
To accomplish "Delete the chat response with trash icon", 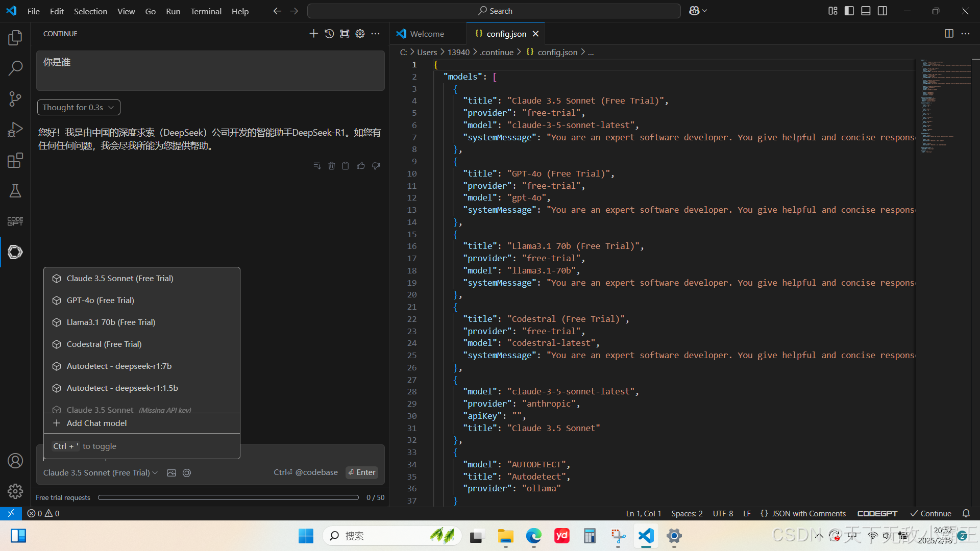I will coord(332,166).
